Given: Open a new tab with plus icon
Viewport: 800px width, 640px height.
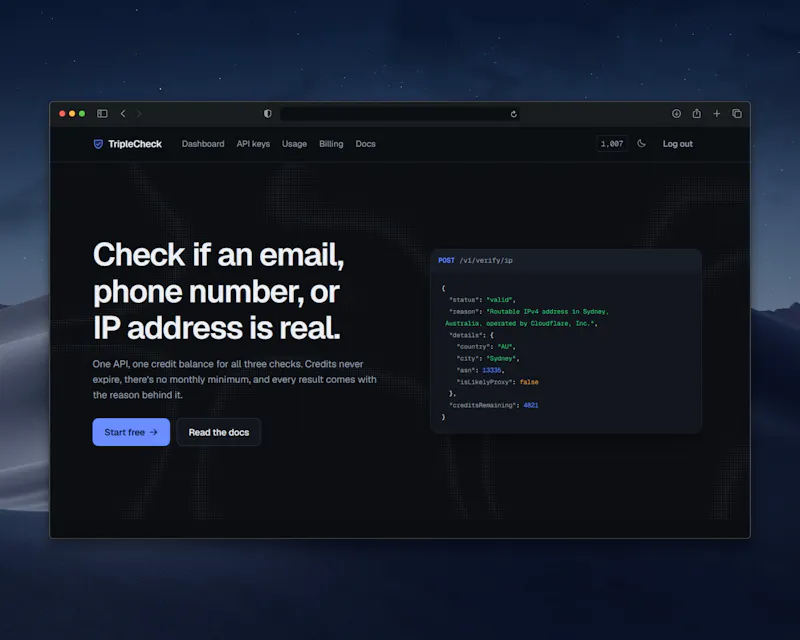Looking at the screenshot, I should tap(717, 113).
